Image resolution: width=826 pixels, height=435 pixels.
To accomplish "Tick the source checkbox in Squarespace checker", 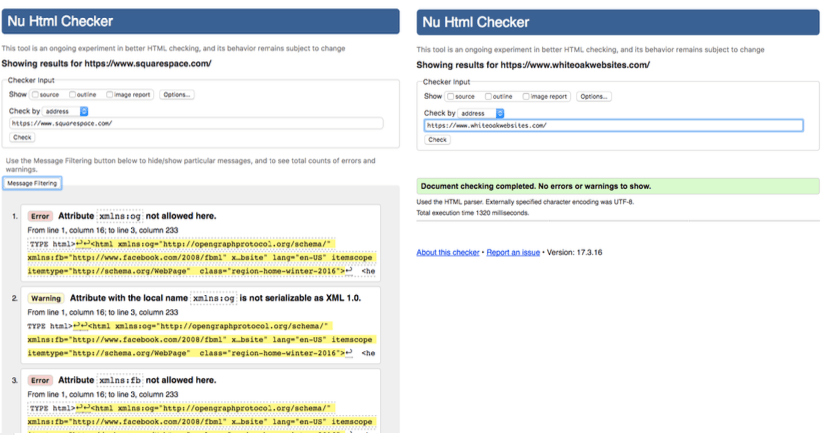I will click(x=35, y=95).
